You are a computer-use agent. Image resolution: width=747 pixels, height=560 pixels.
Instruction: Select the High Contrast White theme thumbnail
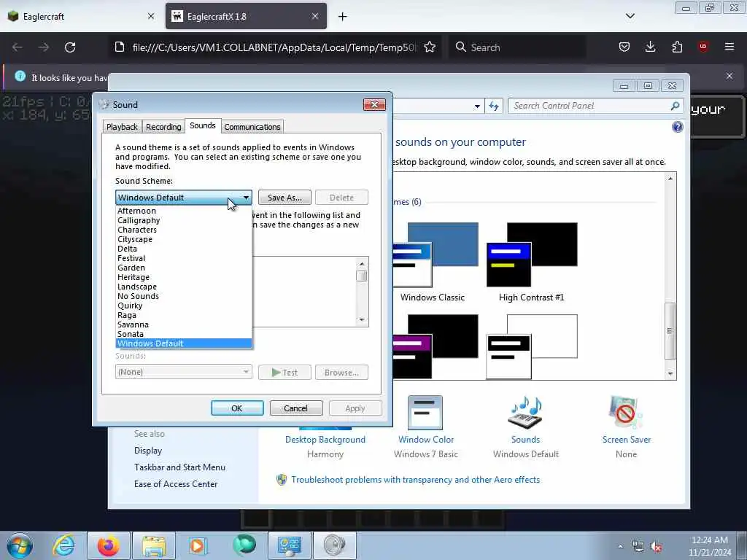tap(532, 346)
